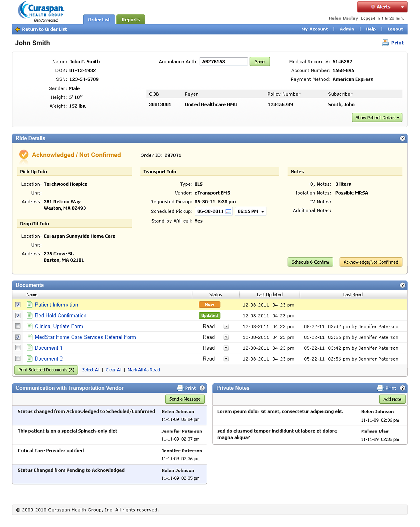Click the Mark All As Read link
This screenshot has height=527, width=420.
143,370
